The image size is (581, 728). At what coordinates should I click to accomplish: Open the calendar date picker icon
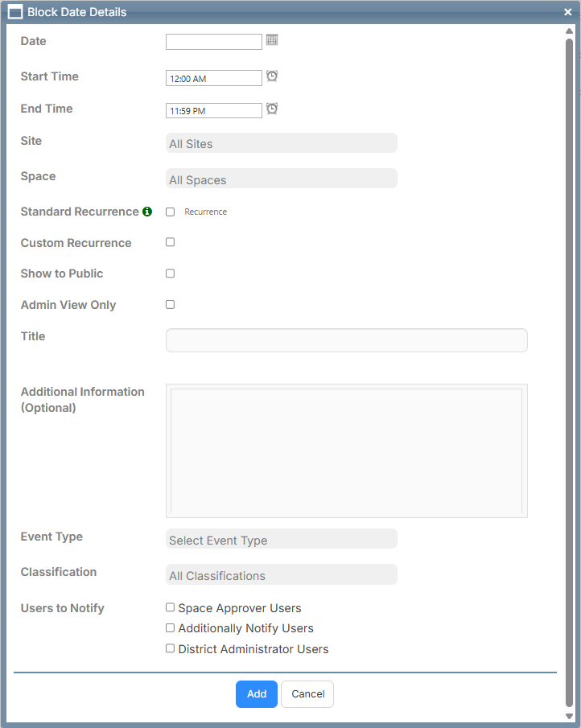coord(272,40)
